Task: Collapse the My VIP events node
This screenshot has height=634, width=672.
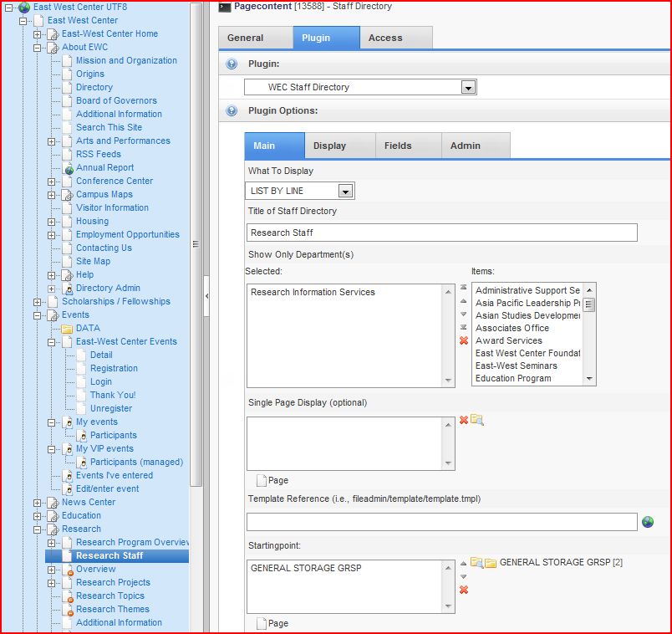Action: pos(52,449)
